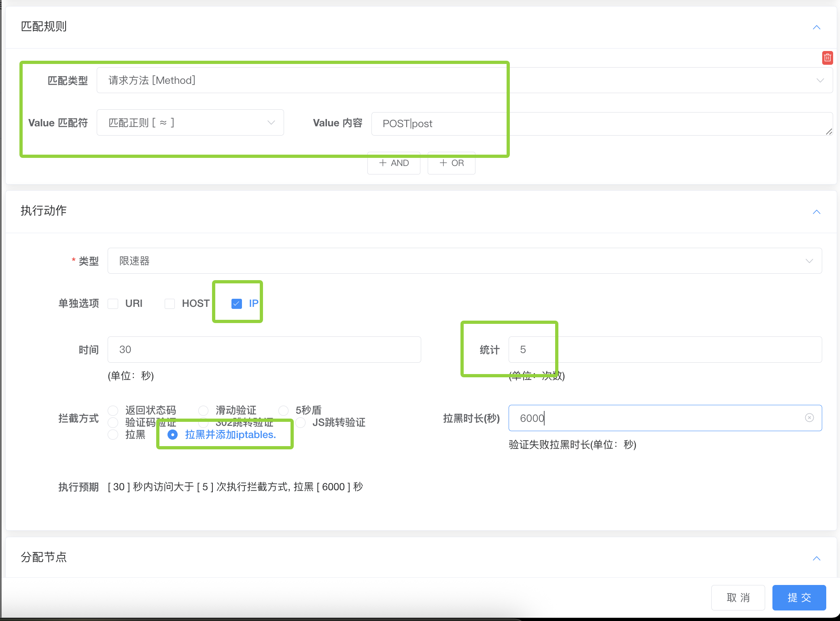Select the JS跳转验证 radio option
840x621 pixels.
301,423
